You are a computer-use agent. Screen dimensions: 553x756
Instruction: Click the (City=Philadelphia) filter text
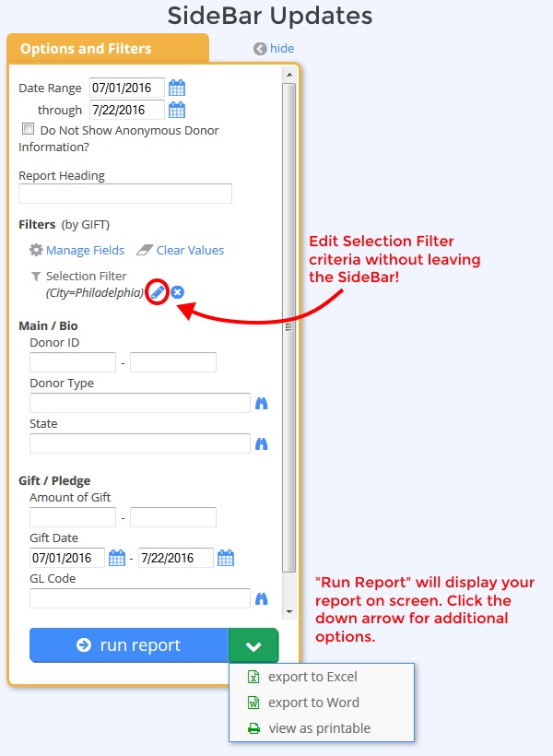(95, 292)
